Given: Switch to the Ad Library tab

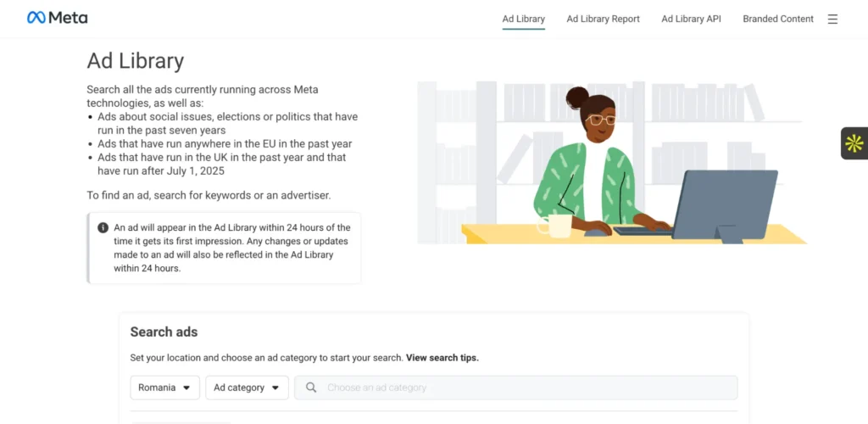Looking at the screenshot, I should [524, 19].
